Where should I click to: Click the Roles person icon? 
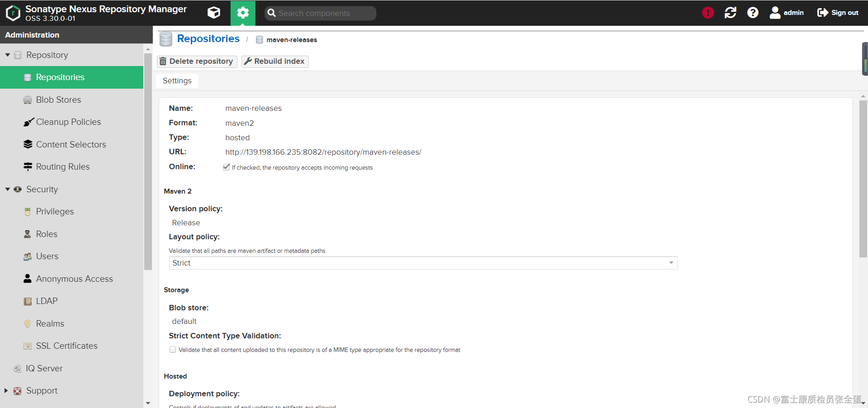pos(28,234)
